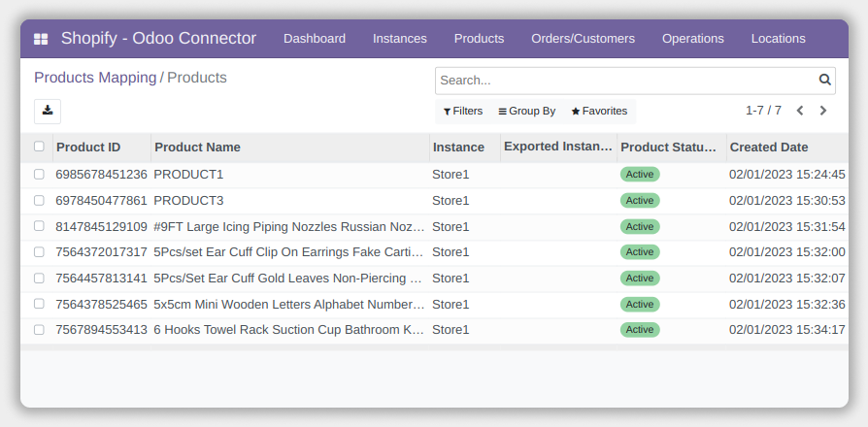The image size is (868, 427).
Task: Click the 5Pcs/set Ear Cuff Clip On name
Action: (288, 252)
